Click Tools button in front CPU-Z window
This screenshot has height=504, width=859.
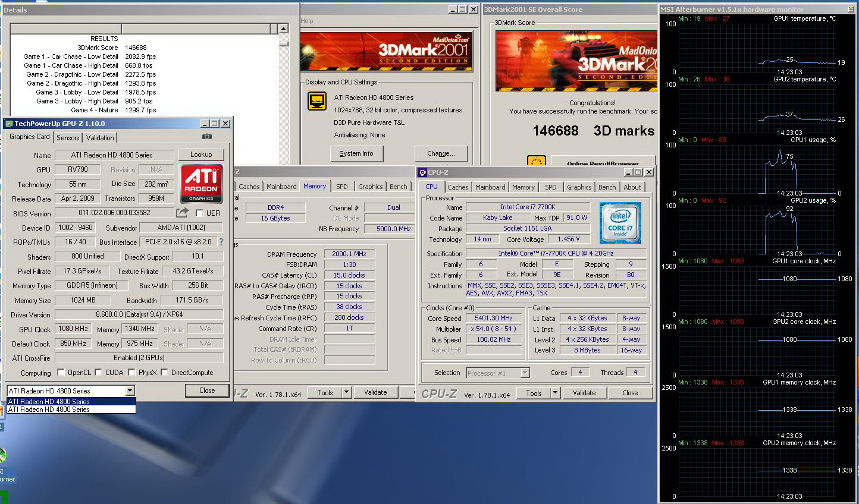[x=534, y=393]
